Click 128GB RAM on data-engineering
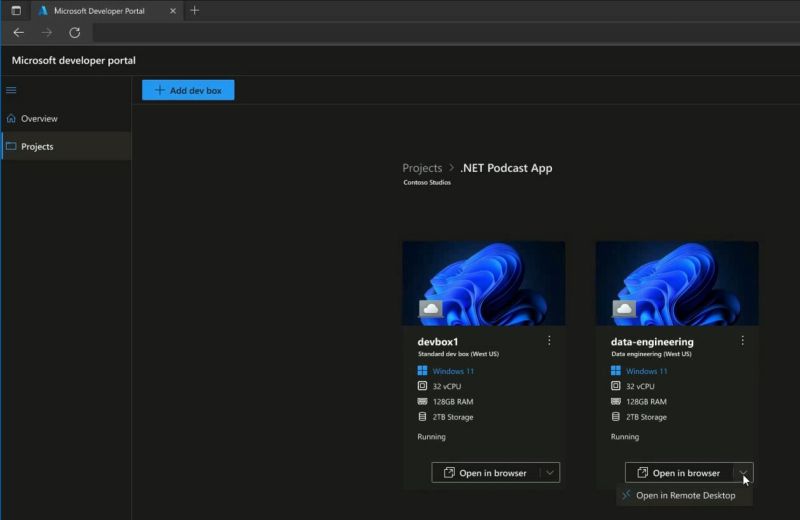 pyautogui.click(x=646, y=402)
